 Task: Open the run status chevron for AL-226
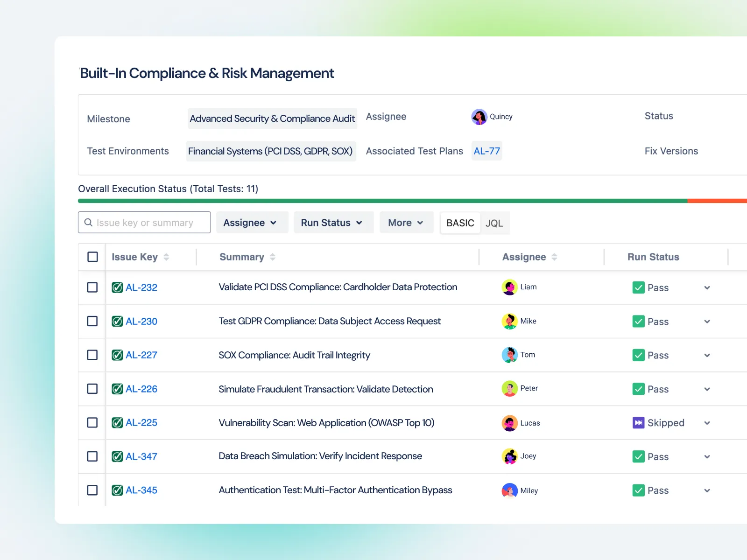tap(707, 389)
